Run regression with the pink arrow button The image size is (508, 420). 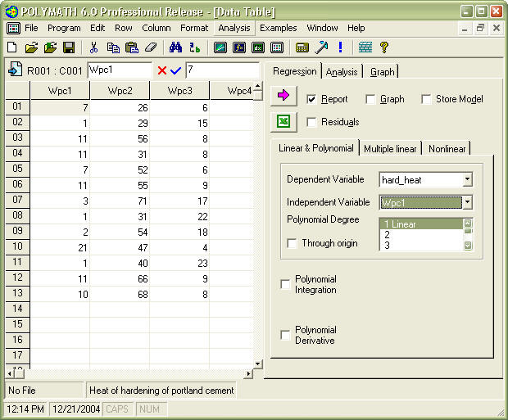(283, 96)
